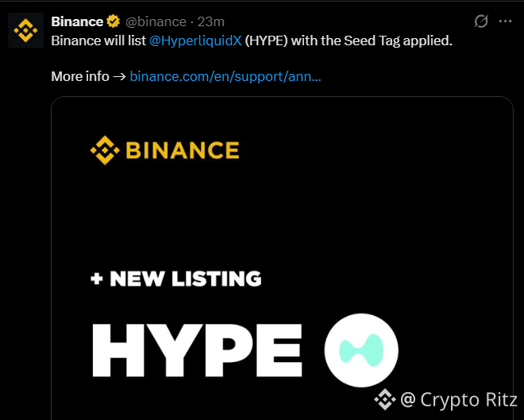Click the Hyperliquid token logo circle

(361, 350)
